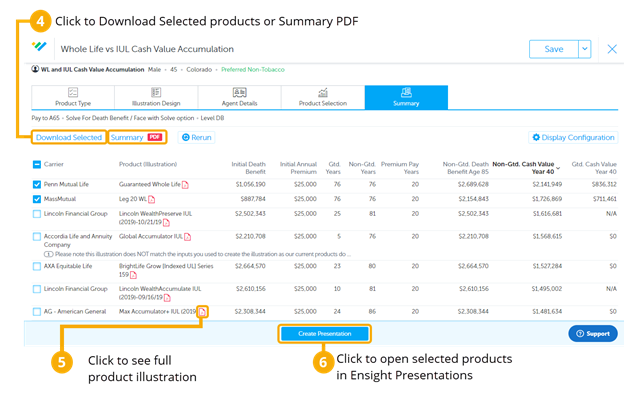The height and width of the screenshot is (402, 624).
Task: Open the Agent Details tab
Action: [x=240, y=97]
